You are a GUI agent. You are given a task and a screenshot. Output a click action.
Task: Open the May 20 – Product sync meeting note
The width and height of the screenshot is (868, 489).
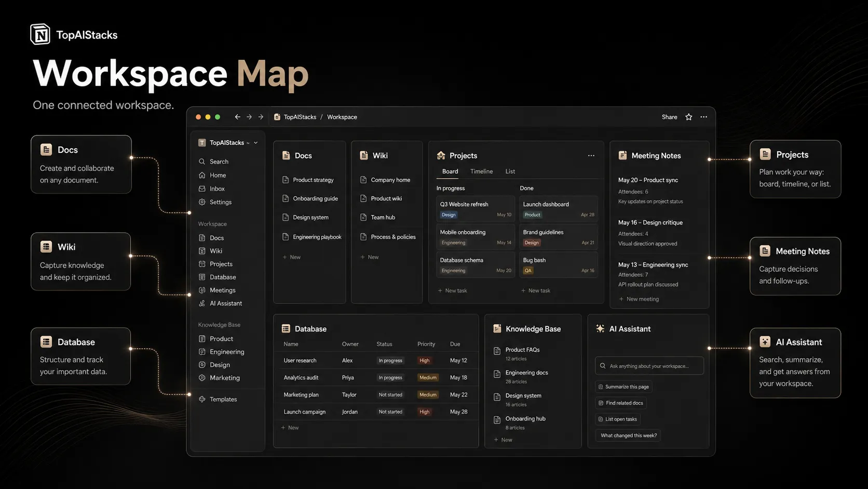pos(648,180)
